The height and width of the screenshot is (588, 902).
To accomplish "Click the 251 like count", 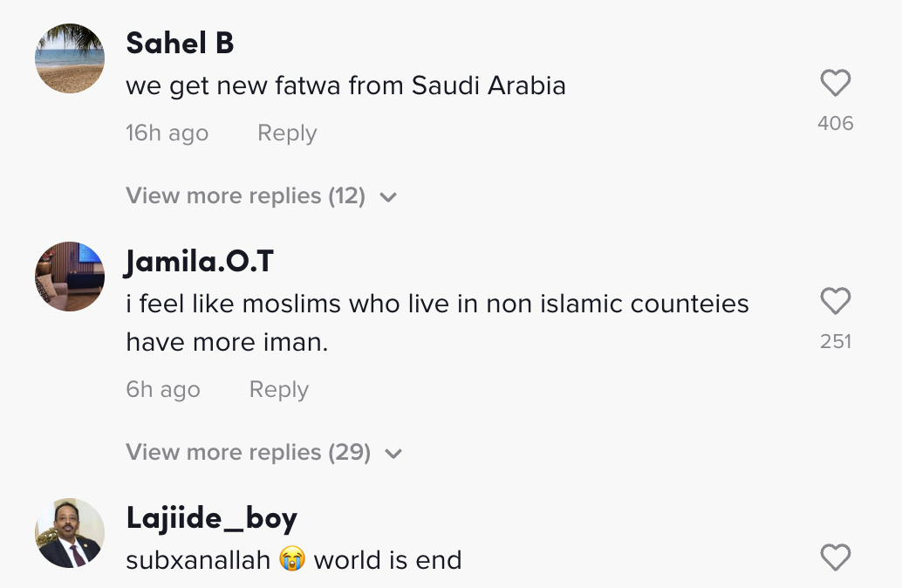I will (836, 342).
